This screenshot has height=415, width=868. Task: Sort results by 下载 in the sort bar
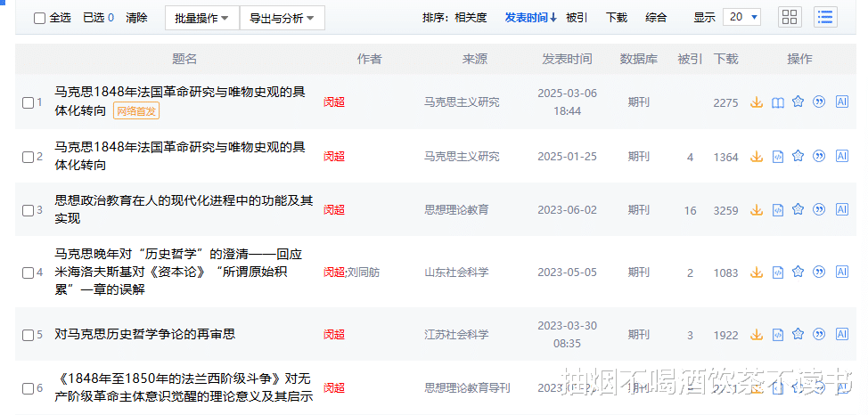pos(616,18)
